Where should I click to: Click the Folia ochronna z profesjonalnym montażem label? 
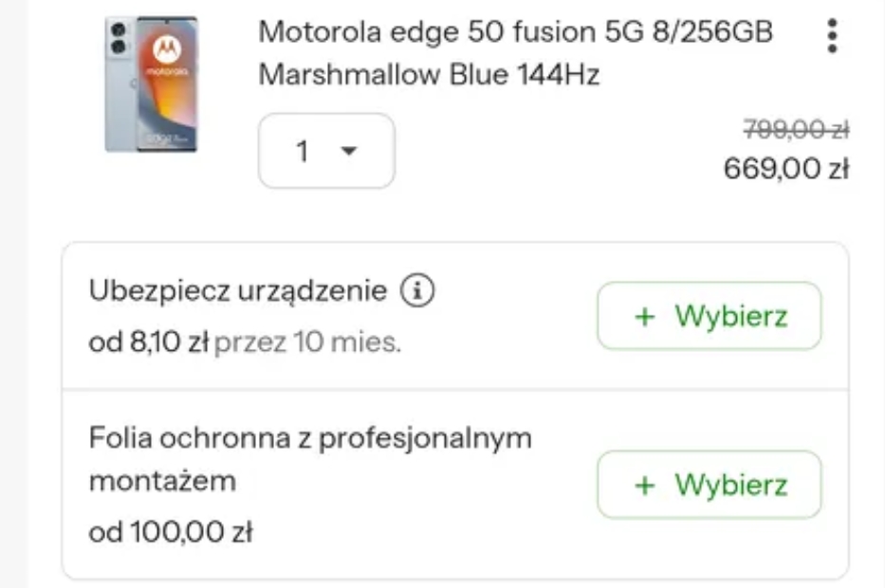[x=310, y=438]
